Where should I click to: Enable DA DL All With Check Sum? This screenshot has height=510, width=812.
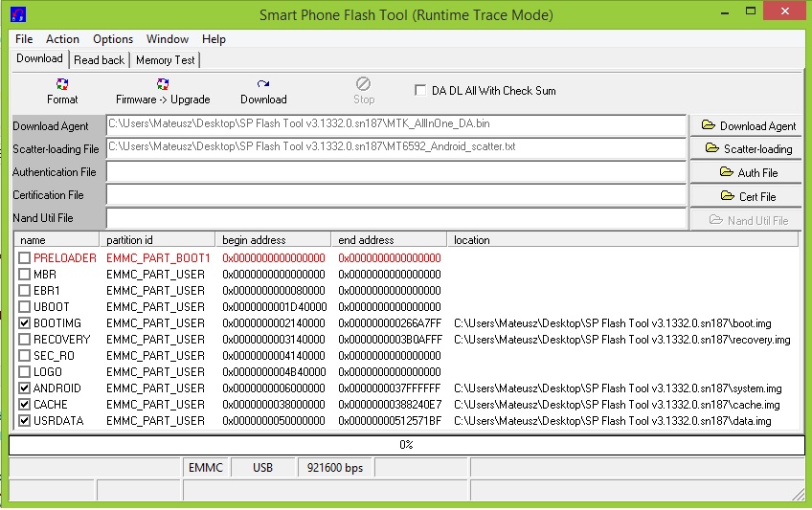pyautogui.click(x=420, y=91)
